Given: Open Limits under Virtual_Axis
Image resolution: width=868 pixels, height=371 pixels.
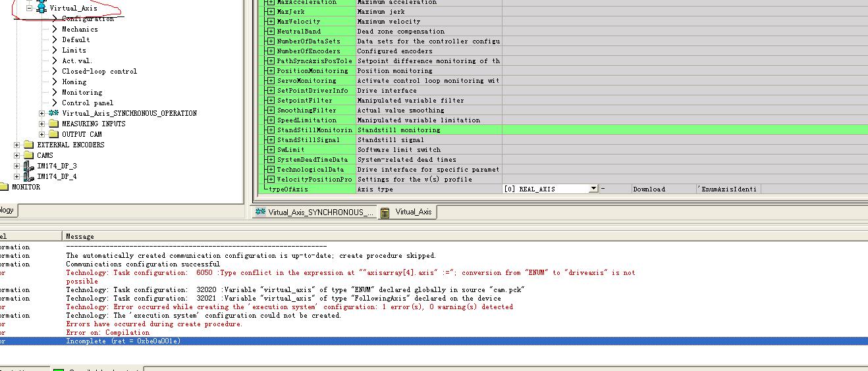Looking at the screenshot, I should click(x=74, y=50).
